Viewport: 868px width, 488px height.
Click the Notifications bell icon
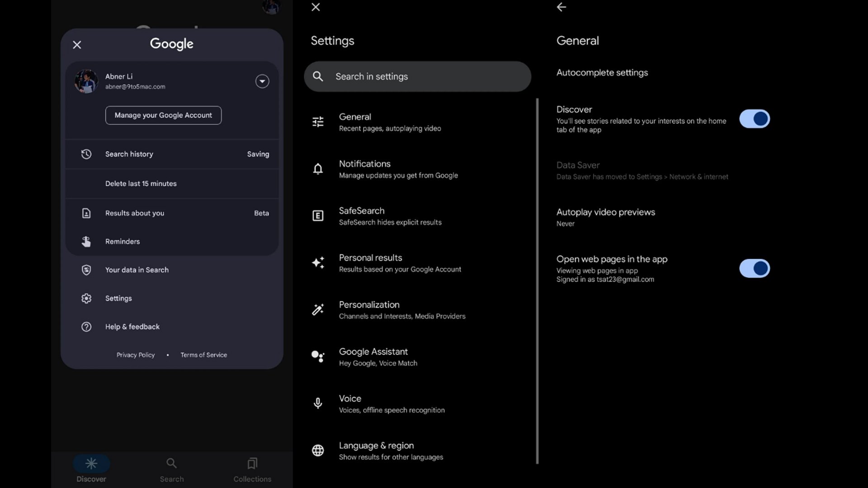point(318,169)
